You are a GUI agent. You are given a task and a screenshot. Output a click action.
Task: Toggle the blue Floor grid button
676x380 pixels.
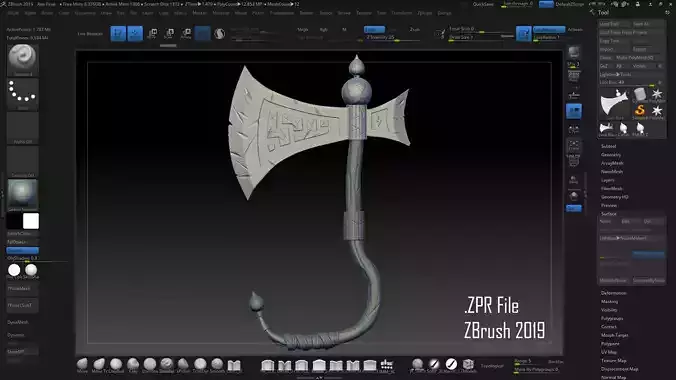click(574, 111)
